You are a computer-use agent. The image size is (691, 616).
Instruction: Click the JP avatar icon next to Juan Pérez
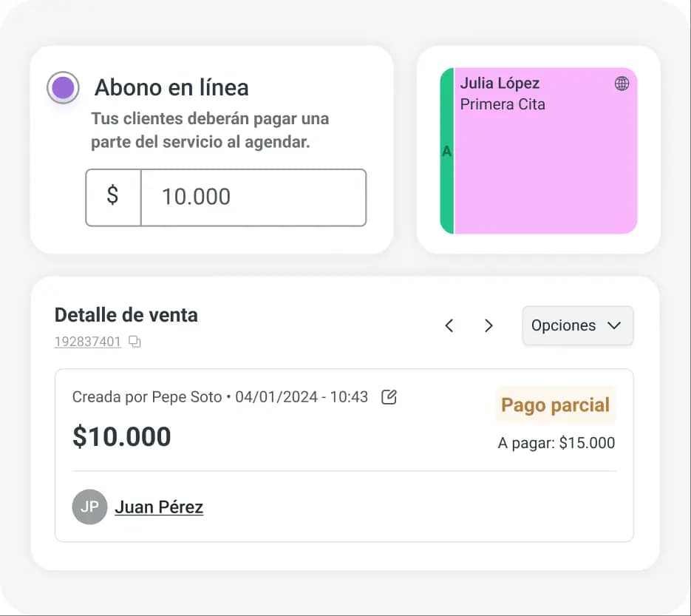pos(89,507)
